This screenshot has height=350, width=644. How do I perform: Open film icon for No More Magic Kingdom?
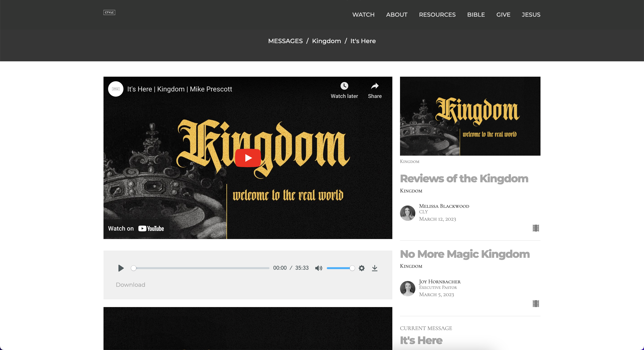(536, 303)
